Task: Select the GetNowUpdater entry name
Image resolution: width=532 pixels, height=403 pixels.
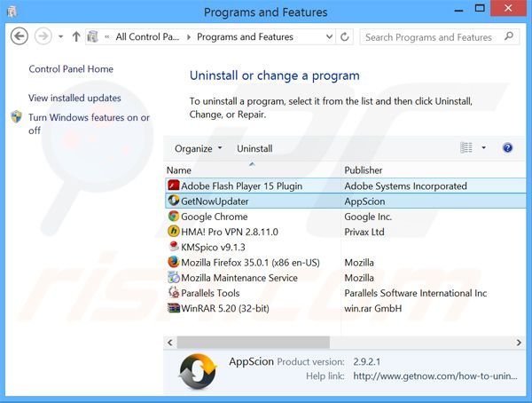Action: pyautogui.click(x=215, y=201)
